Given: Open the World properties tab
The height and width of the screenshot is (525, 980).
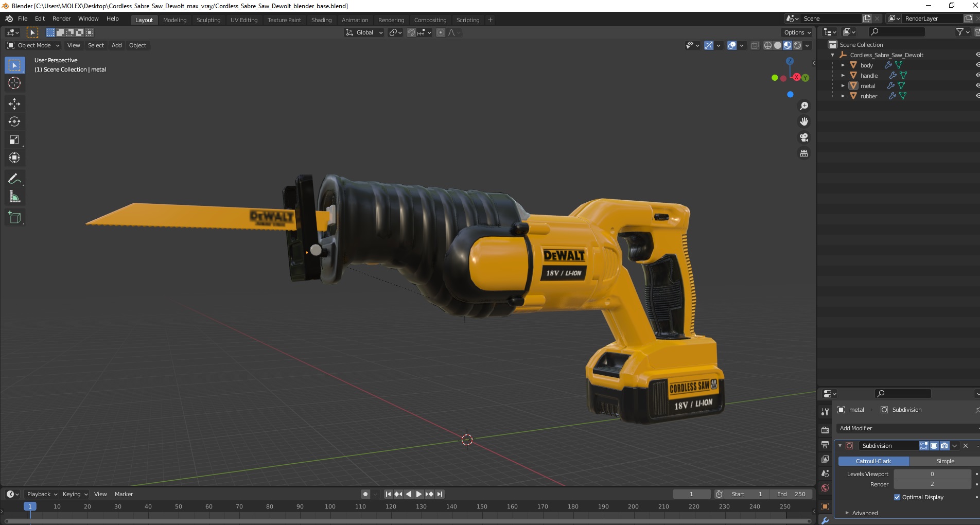Looking at the screenshot, I should click(x=825, y=488).
